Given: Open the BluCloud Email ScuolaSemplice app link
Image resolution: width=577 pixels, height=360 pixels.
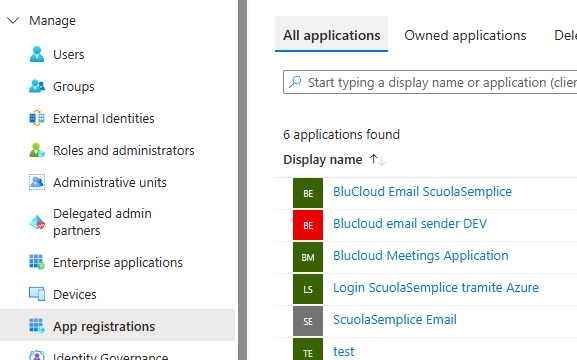Looking at the screenshot, I should [x=422, y=192].
